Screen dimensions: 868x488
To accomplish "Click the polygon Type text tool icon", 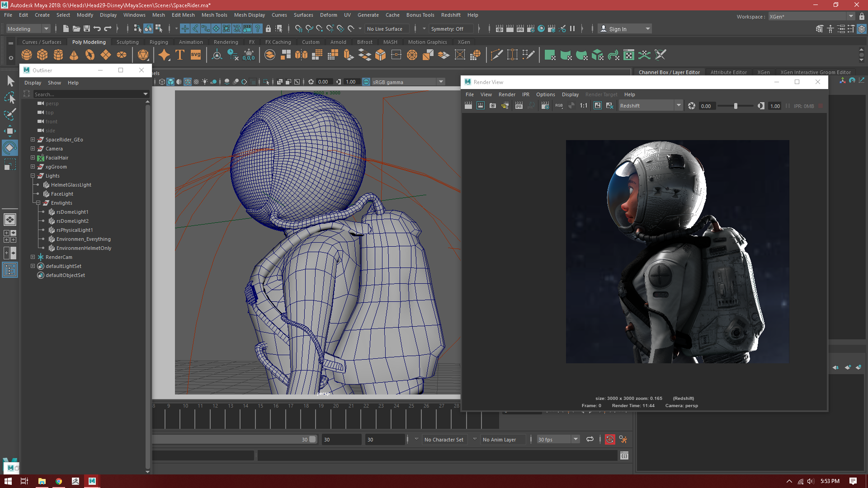I will click(180, 55).
